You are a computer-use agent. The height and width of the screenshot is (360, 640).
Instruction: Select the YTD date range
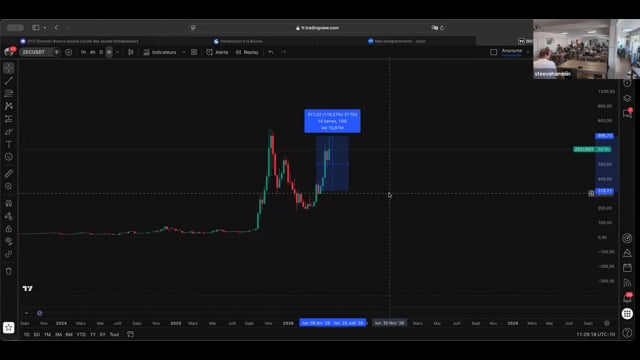pyautogui.click(x=81, y=334)
